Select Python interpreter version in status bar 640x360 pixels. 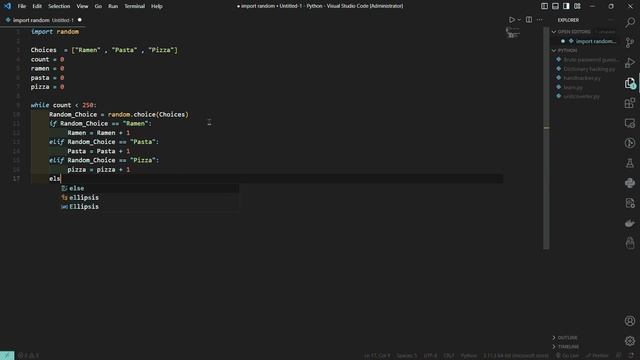(516, 356)
